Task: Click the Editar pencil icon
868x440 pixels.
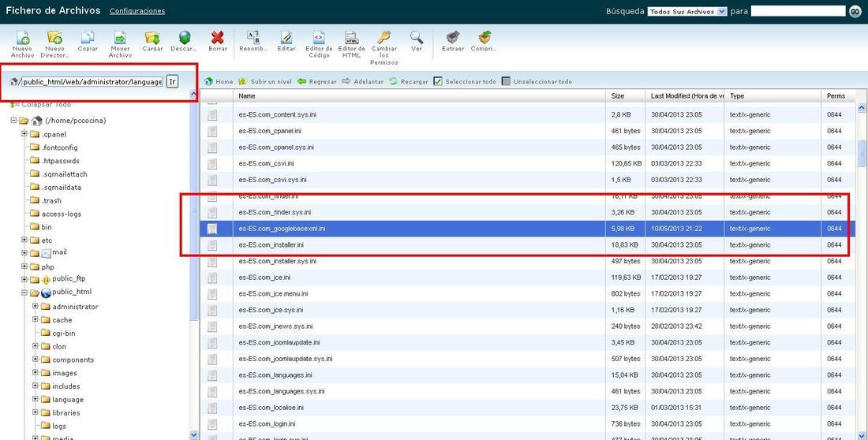Action: [x=286, y=38]
